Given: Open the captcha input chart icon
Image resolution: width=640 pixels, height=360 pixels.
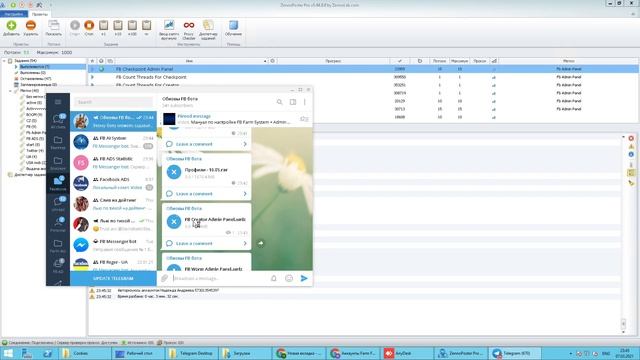Looking at the screenshot, I should coord(169,25).
